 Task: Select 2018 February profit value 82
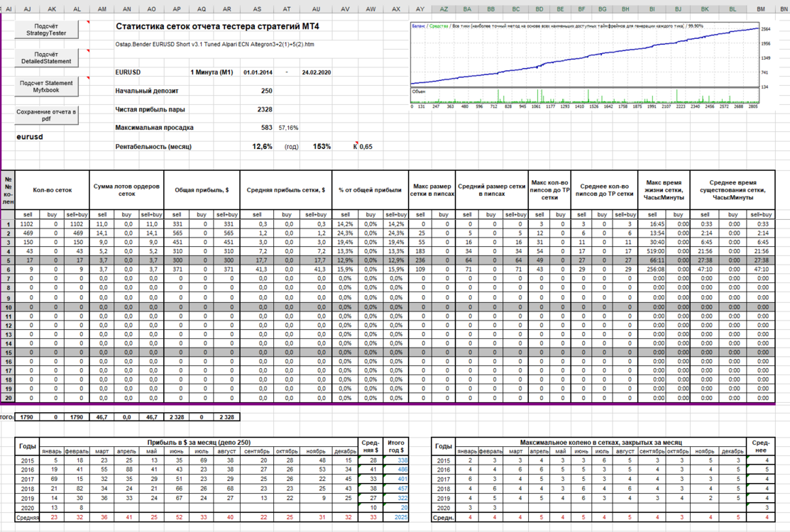point(77,489)
